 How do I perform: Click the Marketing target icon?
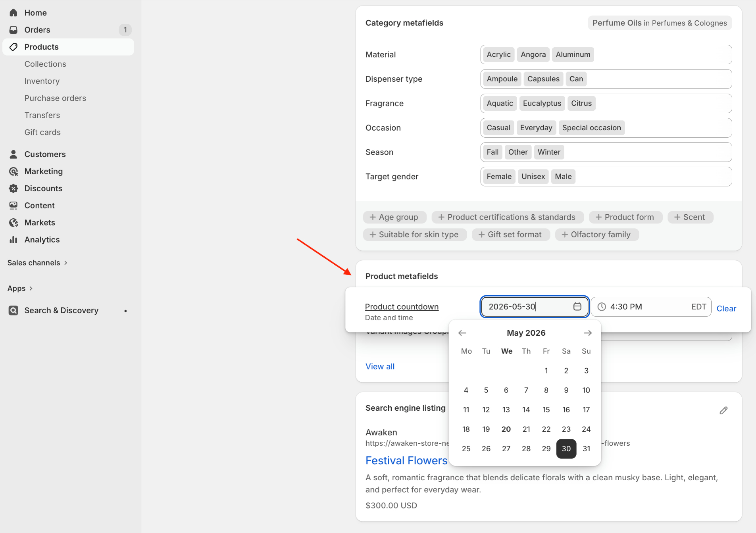(x=13, y=171)
